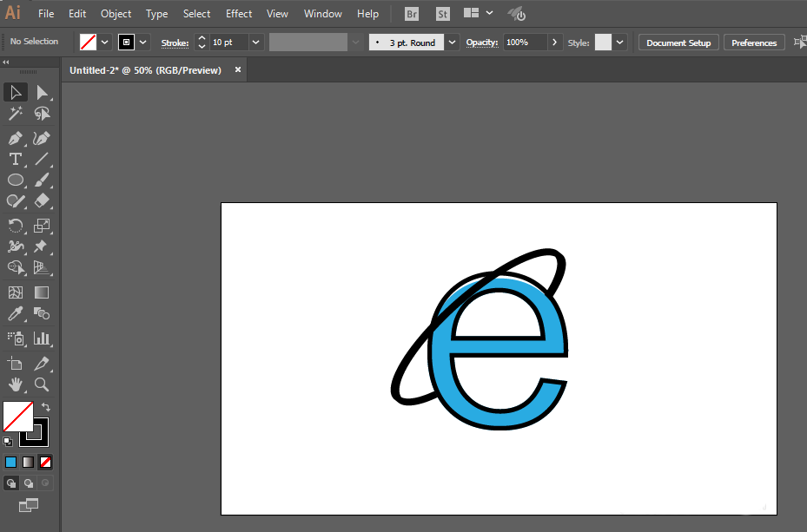Activate the Zoom tool
The width and height of the screenshot is (807, 532).
point(42,384)
